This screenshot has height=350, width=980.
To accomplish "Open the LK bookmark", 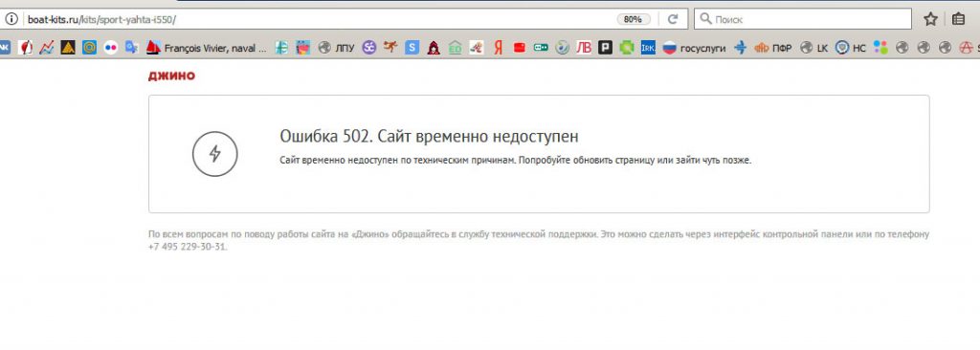I will (x=814, y=47).
